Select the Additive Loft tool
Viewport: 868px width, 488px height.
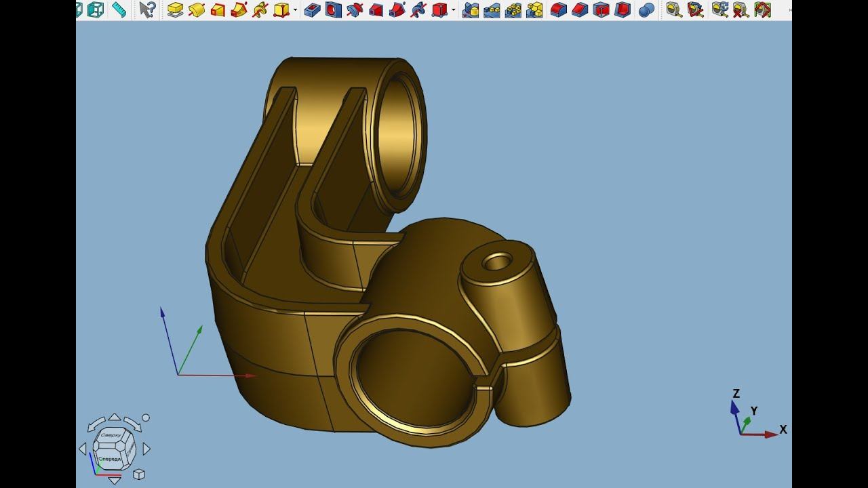pos(218,9)
